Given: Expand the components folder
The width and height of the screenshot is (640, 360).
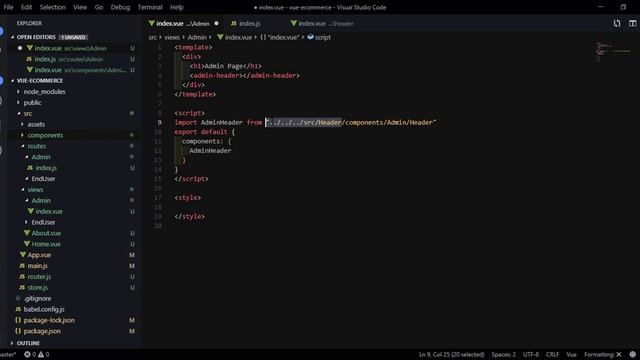Looking at the screenshot, I should pos(45,135).
